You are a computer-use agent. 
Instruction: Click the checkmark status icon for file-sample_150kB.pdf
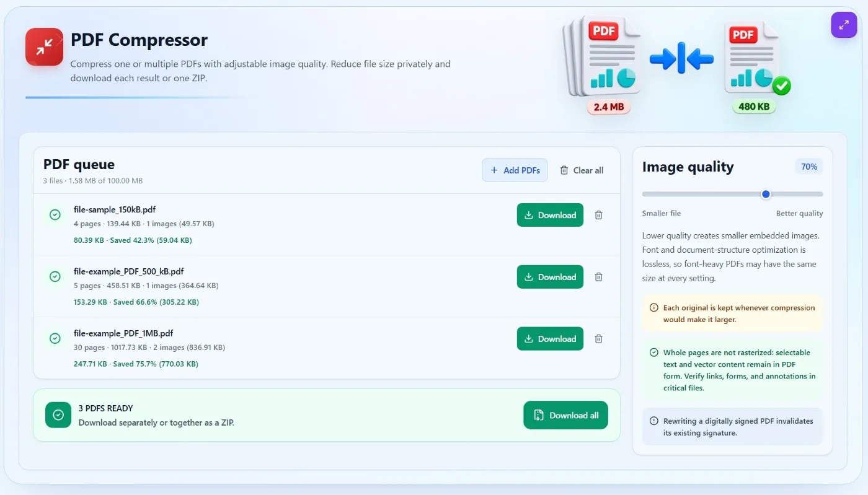55,214
